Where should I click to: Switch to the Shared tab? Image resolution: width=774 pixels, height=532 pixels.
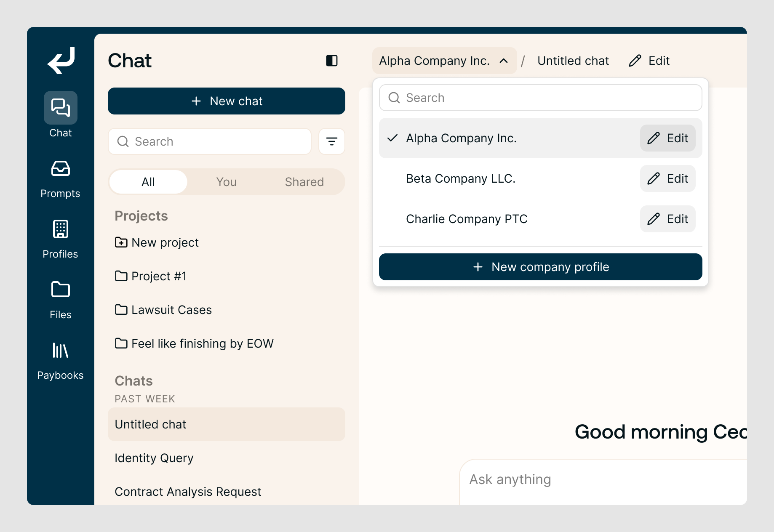[x=304, y=182]
